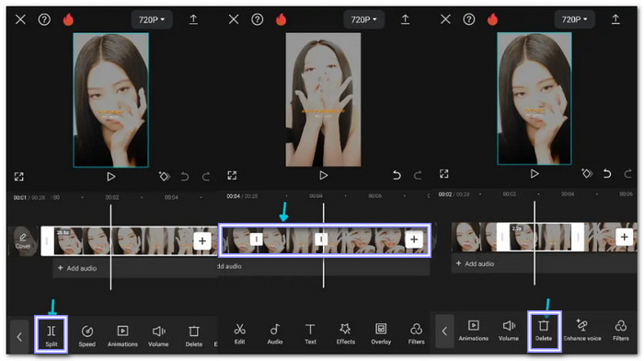Select the video preview in the middle panel

pyautogui.click(x=323, y=99)
